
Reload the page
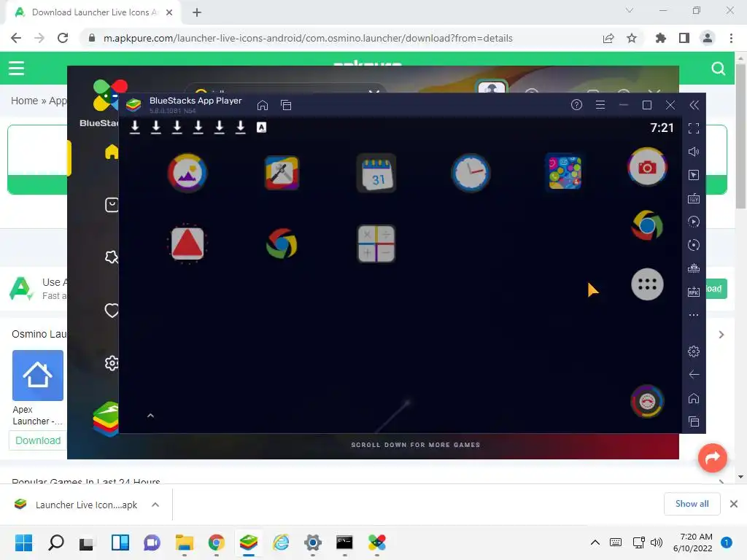[63, 38]
